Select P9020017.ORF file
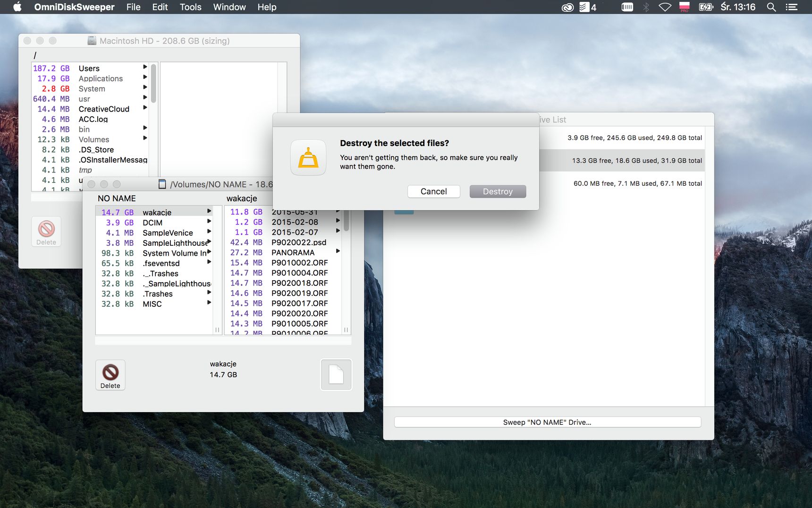 pos(282,303)
